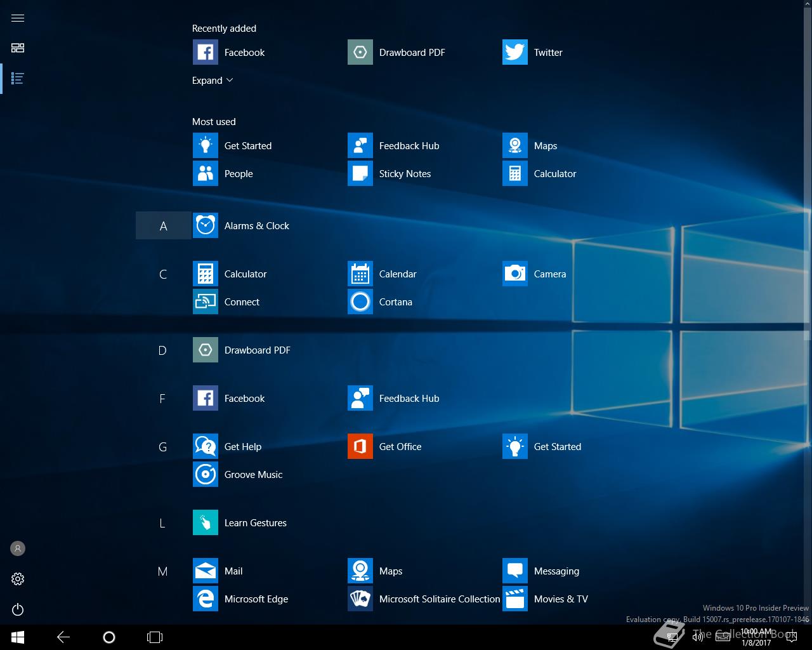Click the letter C section header

(163, 274)
